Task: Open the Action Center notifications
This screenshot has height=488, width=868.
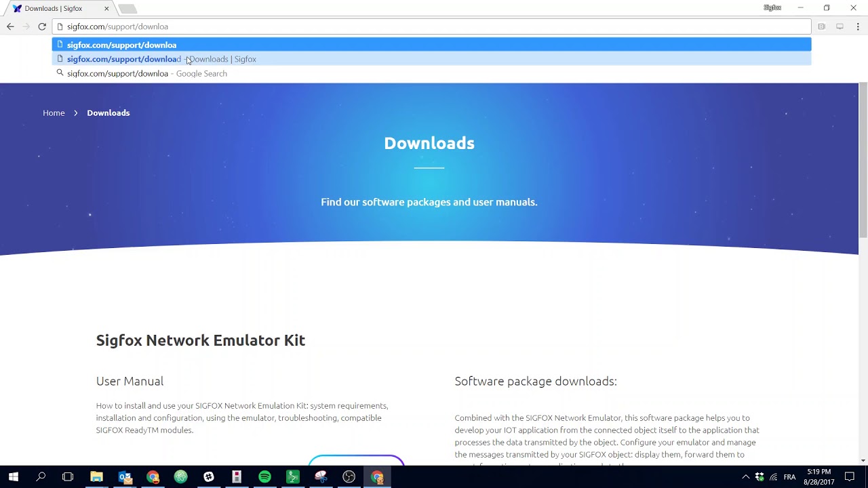Action: (850, 477)
